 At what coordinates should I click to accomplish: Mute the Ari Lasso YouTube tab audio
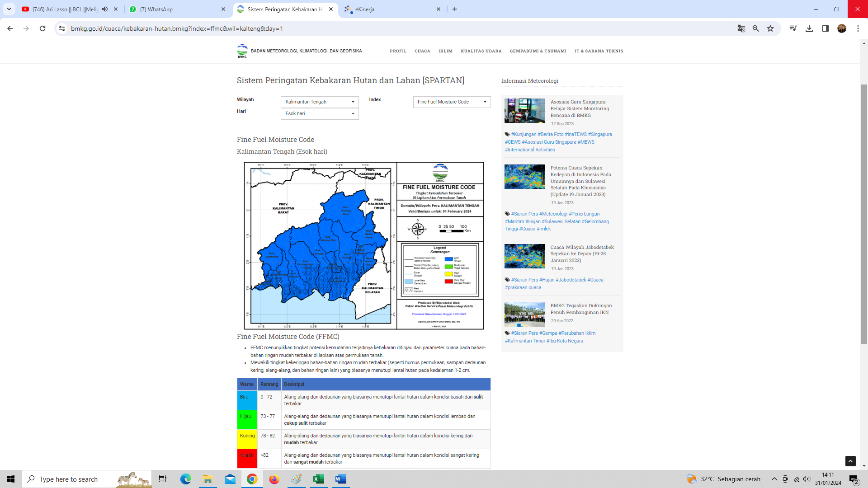pos(105,9)
